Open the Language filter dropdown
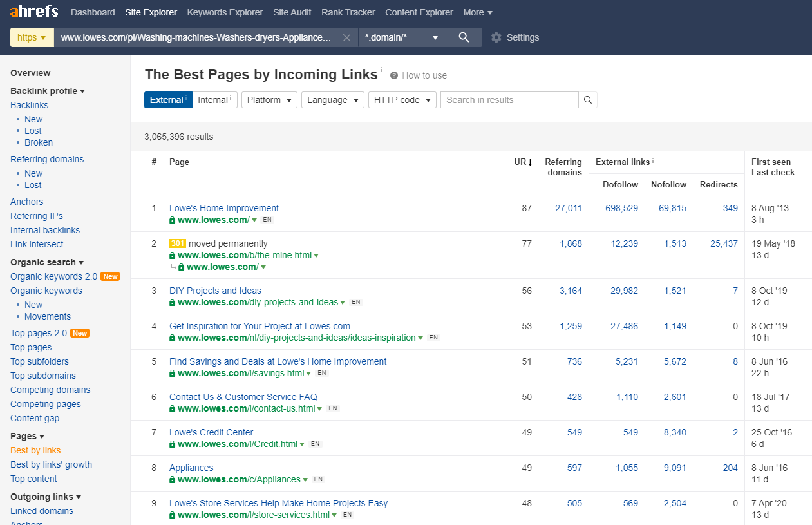Image resolution: width=812 pixels, height=525 pixels. 333,100
